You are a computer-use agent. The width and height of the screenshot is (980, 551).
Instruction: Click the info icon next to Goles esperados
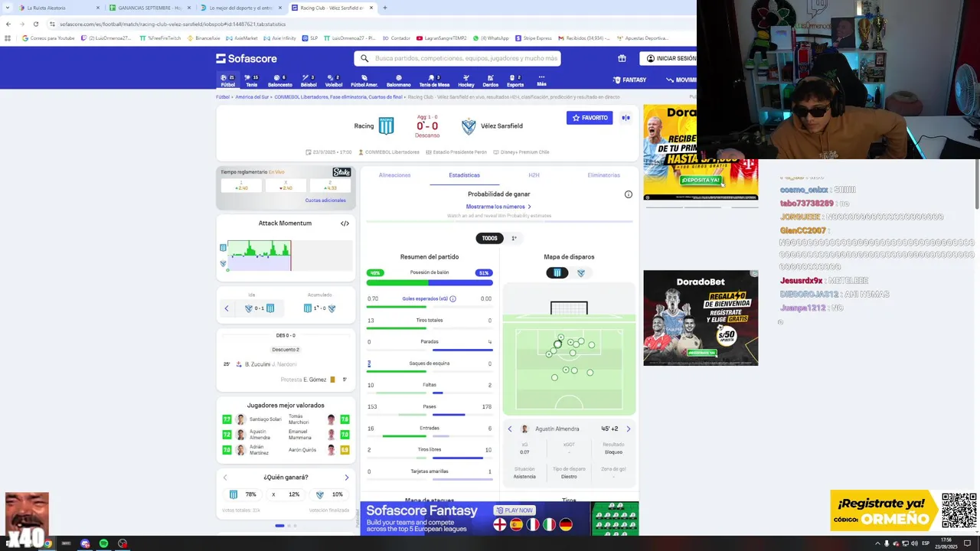tap(452, 299)
